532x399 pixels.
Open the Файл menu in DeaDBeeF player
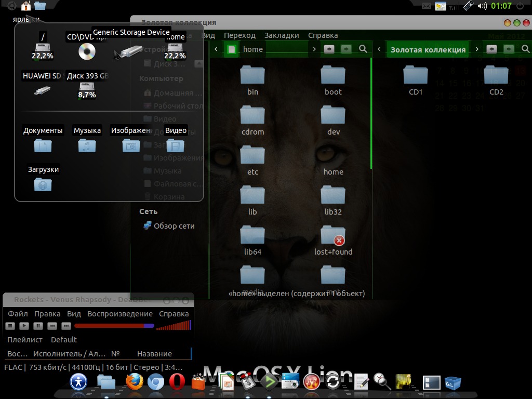tap(18, 314)
